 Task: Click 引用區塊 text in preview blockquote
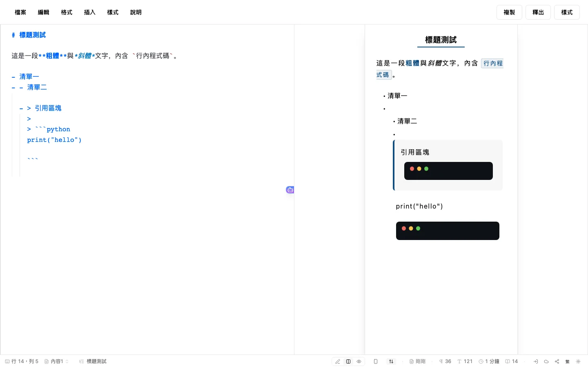(415, 152)
